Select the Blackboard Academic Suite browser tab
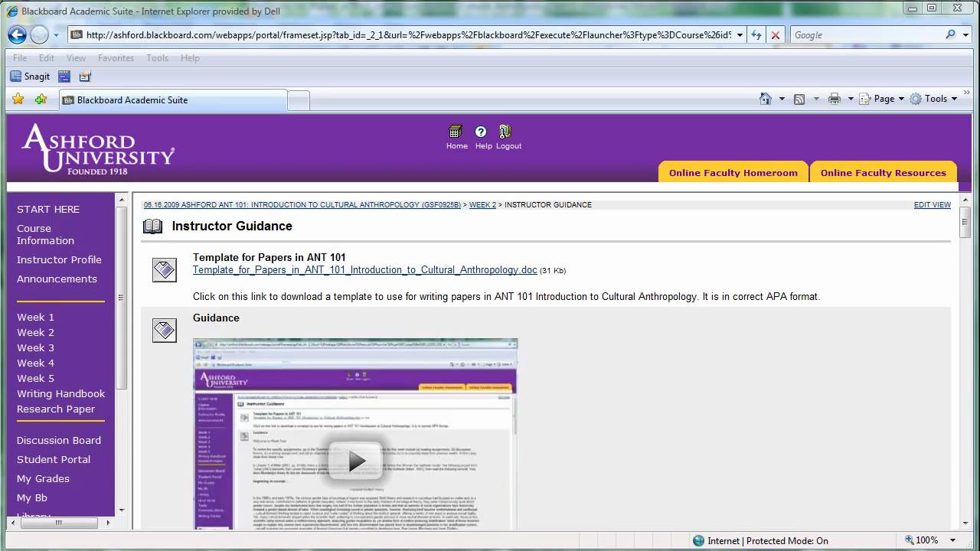This screenshot has width=980, height=551. tap(173, 100)
